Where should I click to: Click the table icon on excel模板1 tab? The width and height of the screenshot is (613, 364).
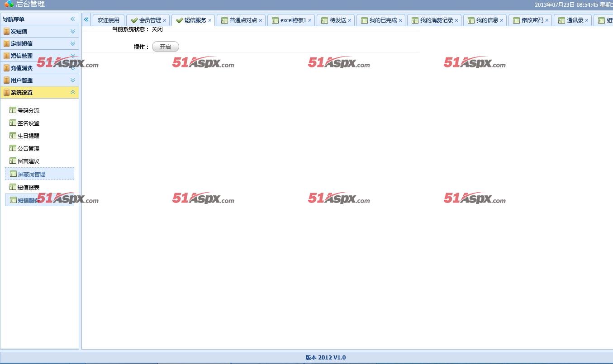coord(275,20)
